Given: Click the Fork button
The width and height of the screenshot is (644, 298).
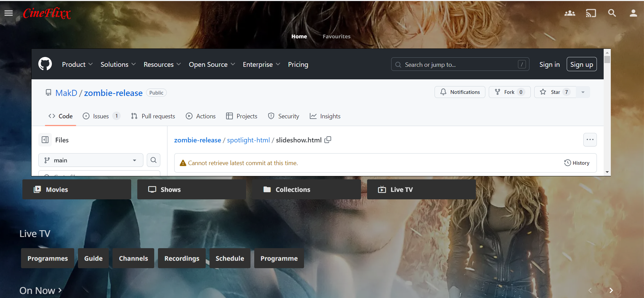Looking at the screenshot, I should 509,92.
